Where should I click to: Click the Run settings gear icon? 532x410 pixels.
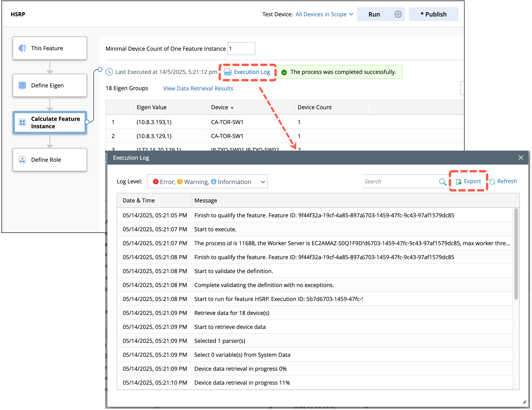tap(398, 14)
